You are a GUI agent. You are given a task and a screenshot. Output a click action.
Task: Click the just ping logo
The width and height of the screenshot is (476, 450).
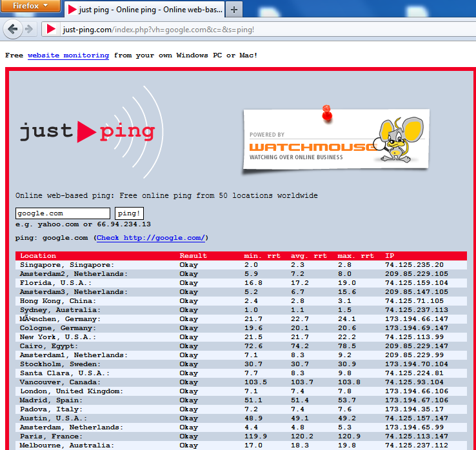(91, 132)
